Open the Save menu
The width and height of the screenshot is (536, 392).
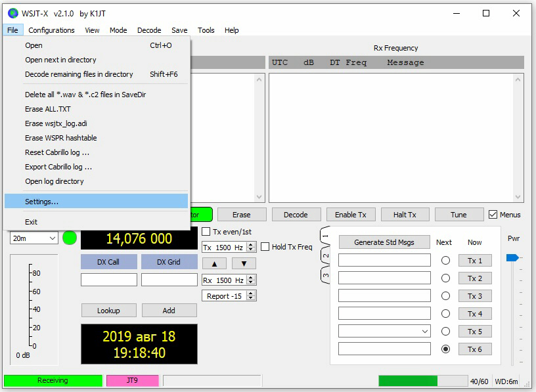click(179, 30)
